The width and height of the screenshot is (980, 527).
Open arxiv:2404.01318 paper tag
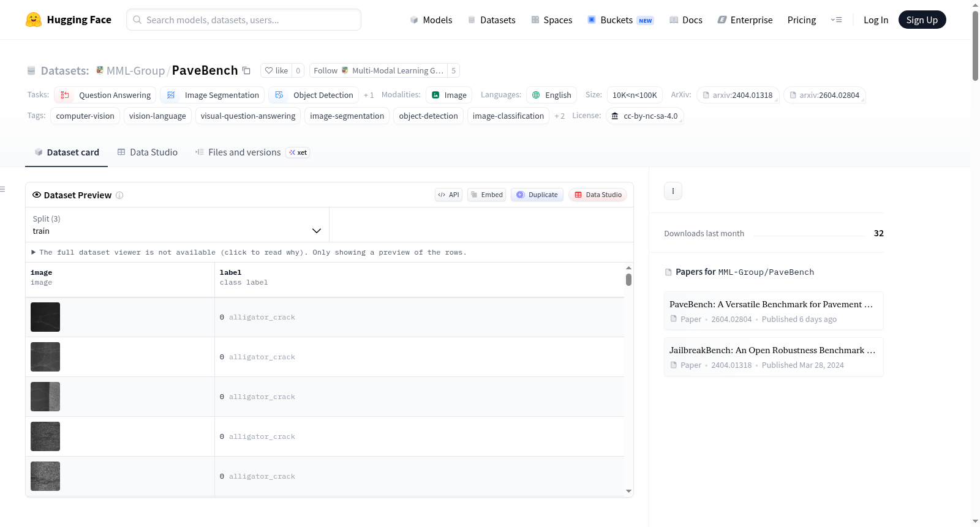(x=738, y=95)
